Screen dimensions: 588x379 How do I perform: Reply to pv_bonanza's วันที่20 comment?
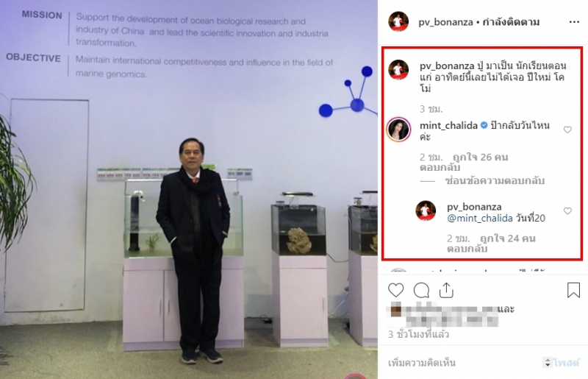click(467, 249)
